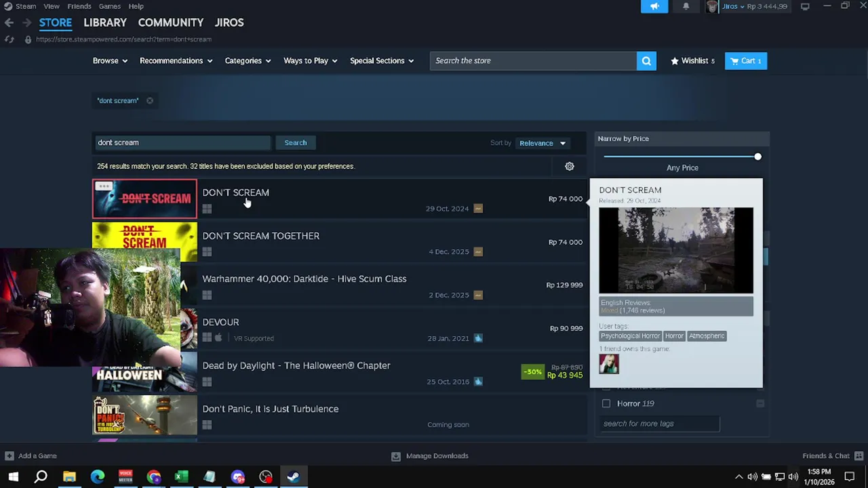Open File Explorer from taskbar

[x=69, y=476]
